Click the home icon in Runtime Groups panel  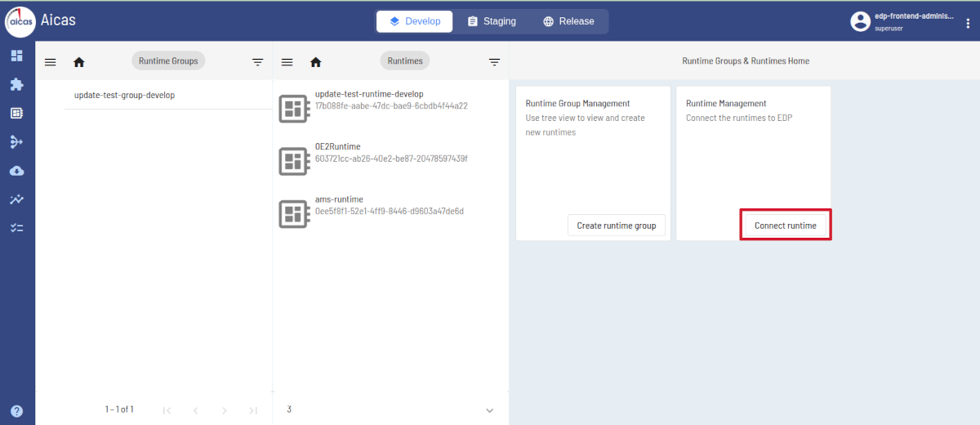pos(79,62)
